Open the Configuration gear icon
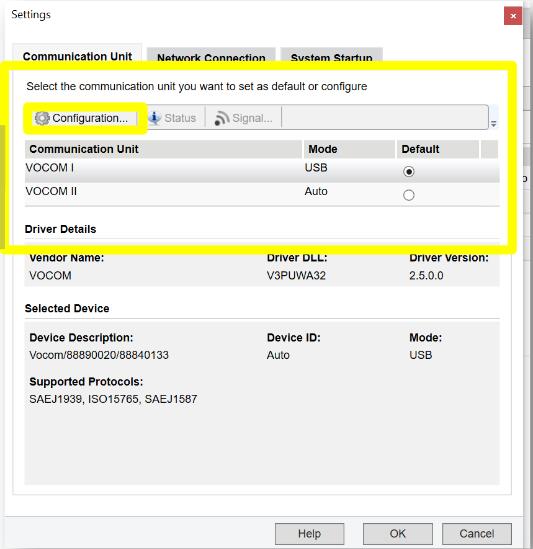This screenshot has height=549, width=533. point(42,118)
